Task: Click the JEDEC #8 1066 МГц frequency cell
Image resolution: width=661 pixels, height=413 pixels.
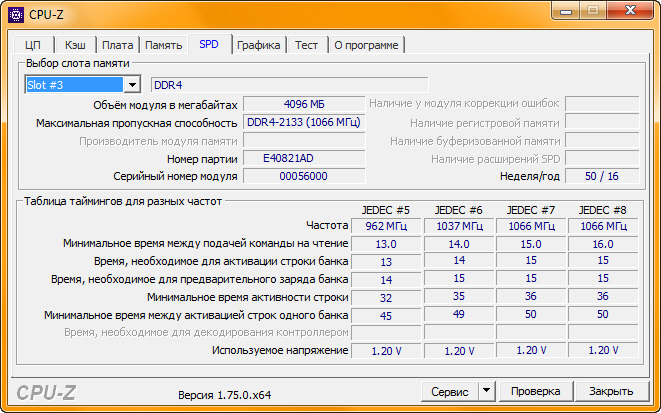Action: point(603,226)
